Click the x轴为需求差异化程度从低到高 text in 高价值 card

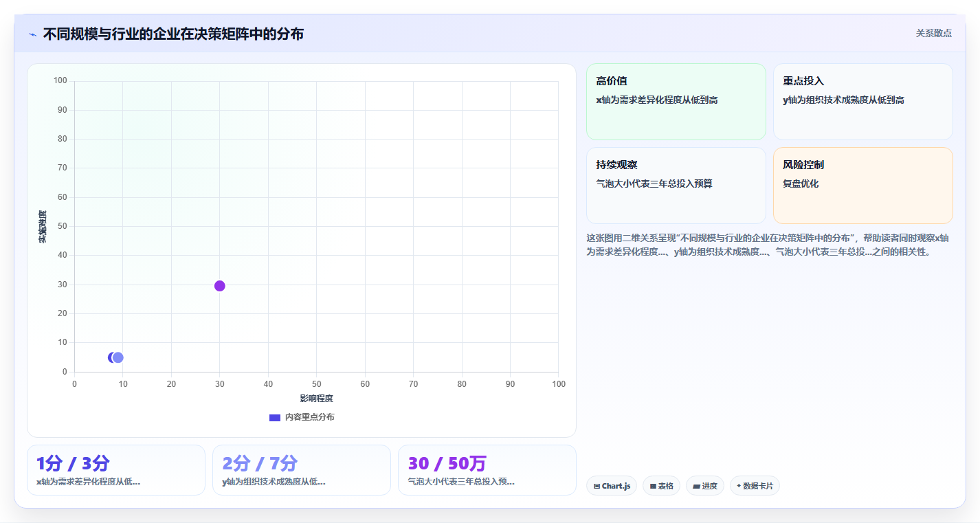point(657,100)
